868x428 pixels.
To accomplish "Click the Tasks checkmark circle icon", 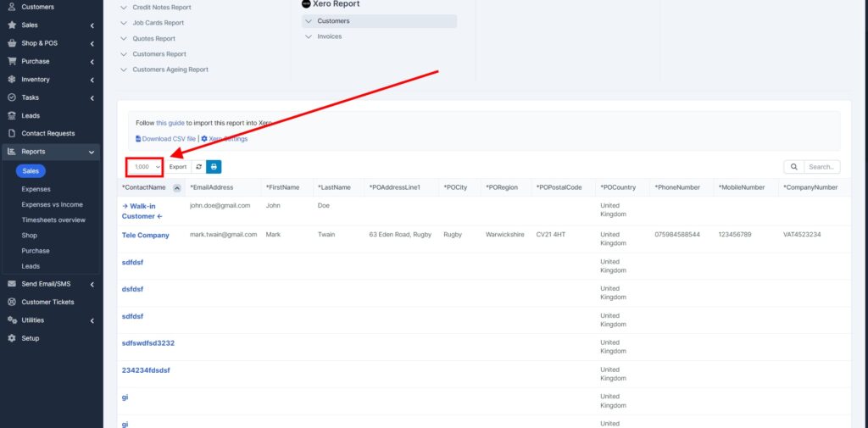I will click(12, 97).
